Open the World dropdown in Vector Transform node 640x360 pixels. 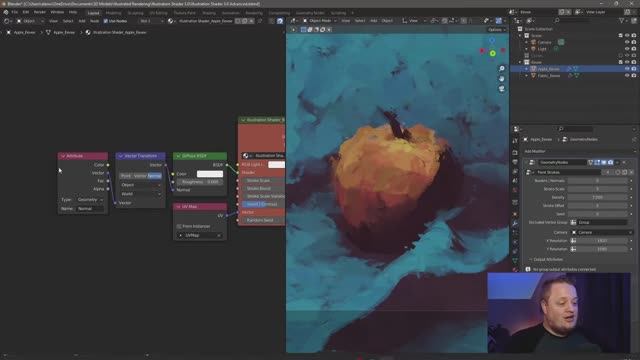pyautogui.click(x=140, y=194)
